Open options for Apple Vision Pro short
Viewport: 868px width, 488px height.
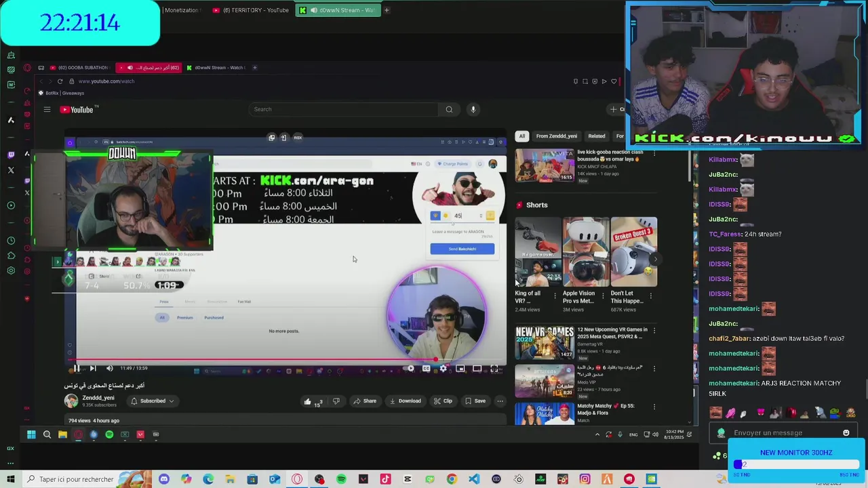pyautogui.click(x=603, y=296)
